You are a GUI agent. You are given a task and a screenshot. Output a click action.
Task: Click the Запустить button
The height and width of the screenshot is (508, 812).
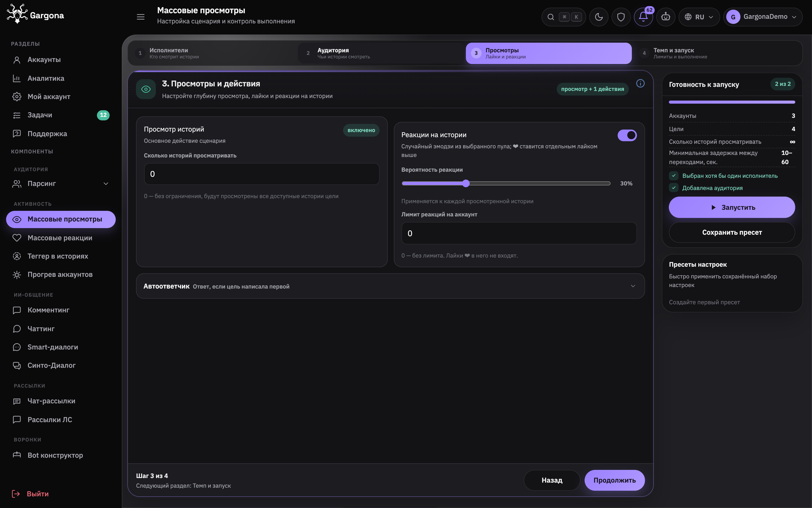[x=732, y=207]
